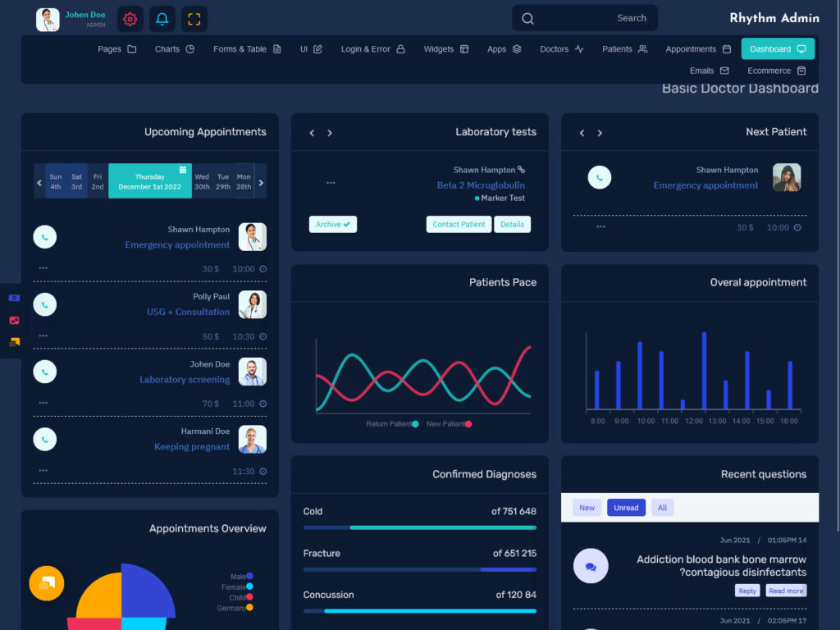Open the Doctors menu in the navigation bar

click(x=560, y=48)
